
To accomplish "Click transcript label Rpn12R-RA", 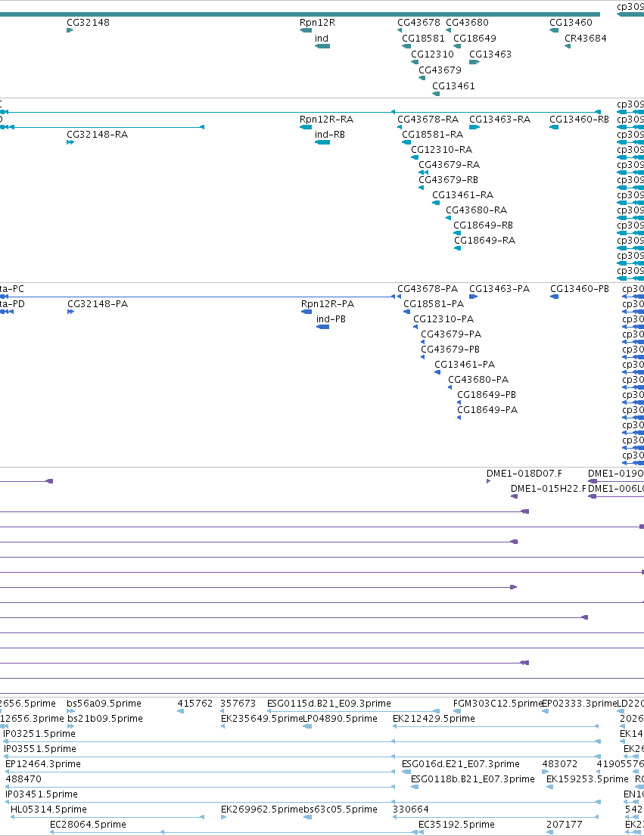I will click(326, 120).
